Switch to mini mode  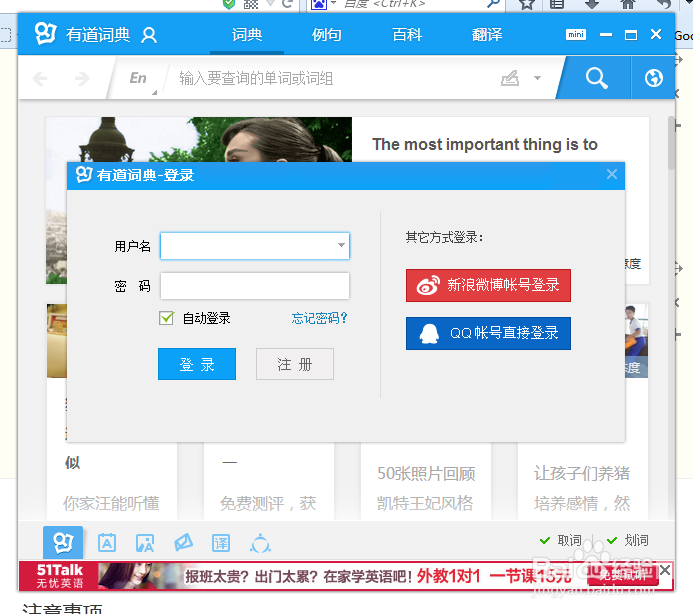(x=576, y=34)
